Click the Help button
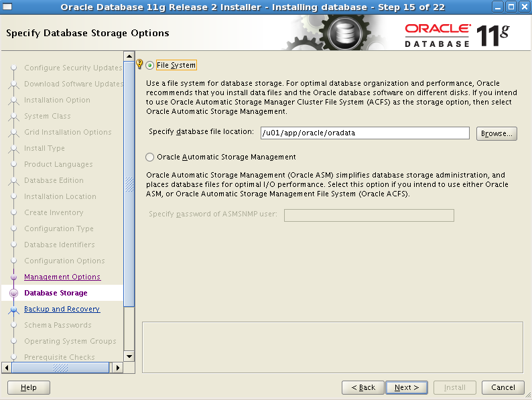 [29, 387]
